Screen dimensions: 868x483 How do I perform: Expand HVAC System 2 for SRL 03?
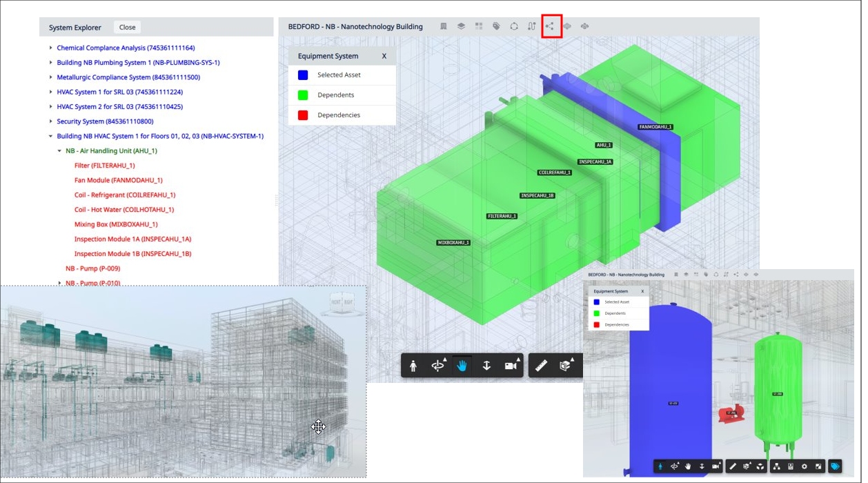[x=51, y=107]
